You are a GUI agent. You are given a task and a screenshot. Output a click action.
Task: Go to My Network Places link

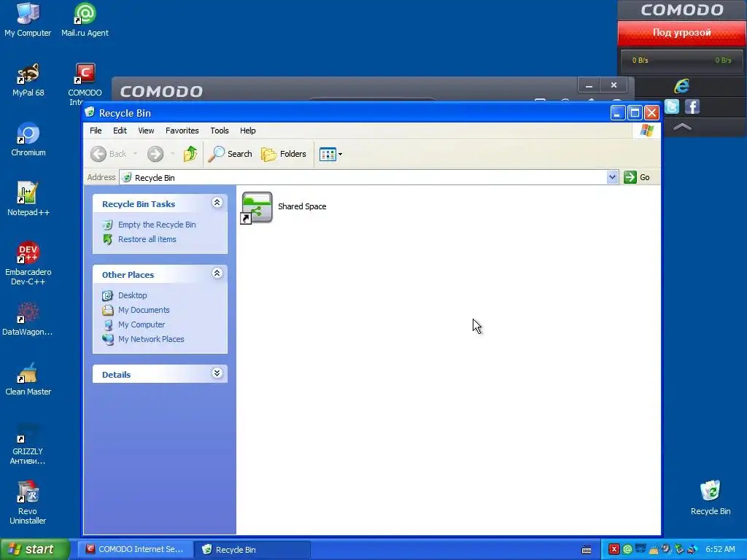click(x=151, y=340)
